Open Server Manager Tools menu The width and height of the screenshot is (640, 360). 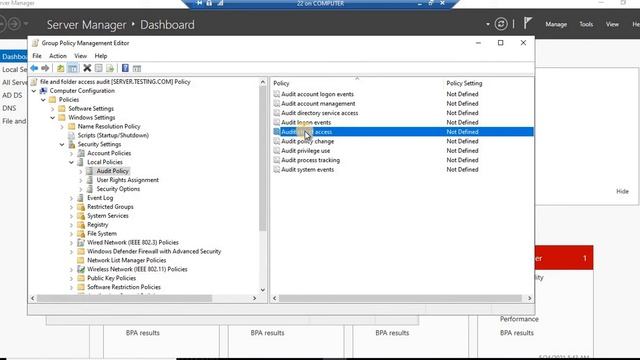click(x=586, y=24)
